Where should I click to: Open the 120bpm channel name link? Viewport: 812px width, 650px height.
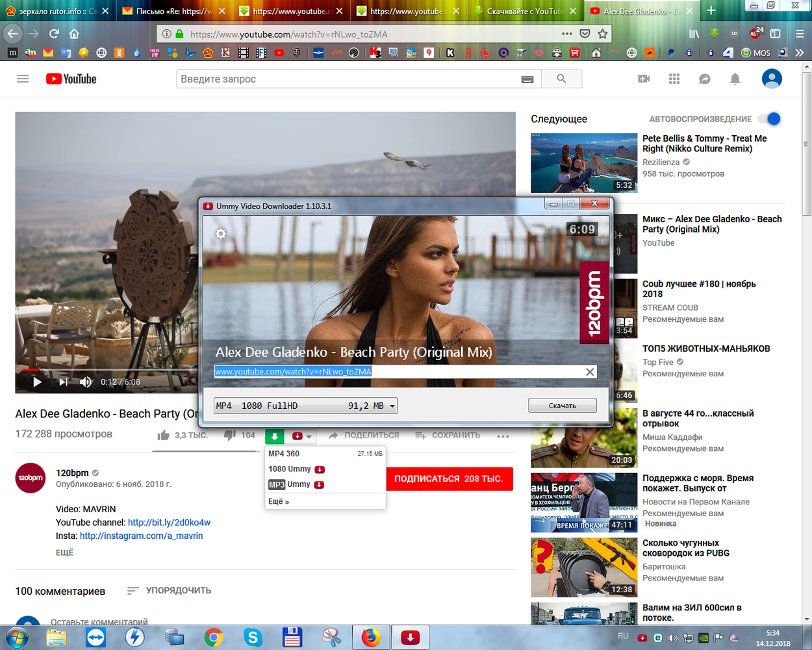click(72, 473)
